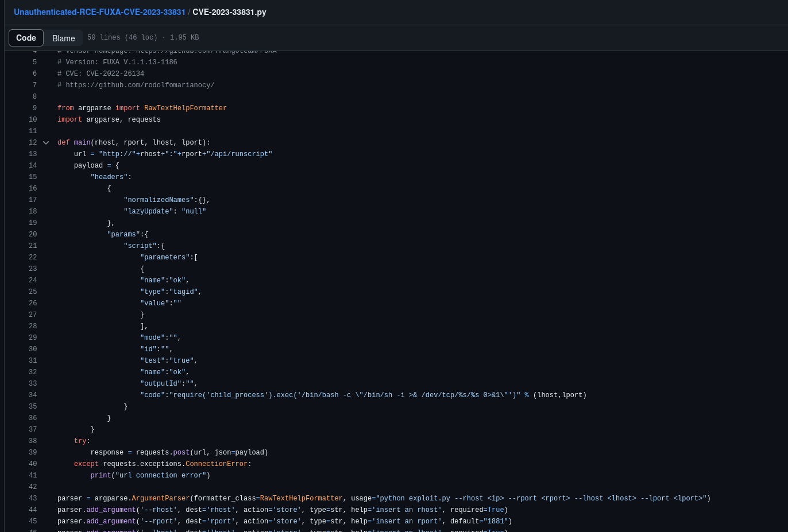Click the default="1881" value
This screenshot has width=788, height=532.
[x=479, y=521]
